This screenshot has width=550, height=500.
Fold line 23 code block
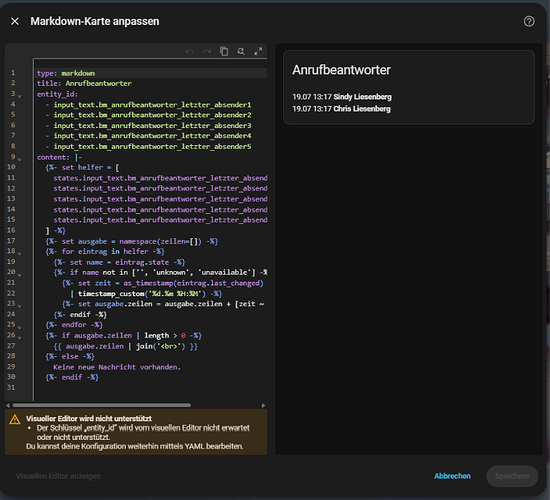[x=20, y=306]
